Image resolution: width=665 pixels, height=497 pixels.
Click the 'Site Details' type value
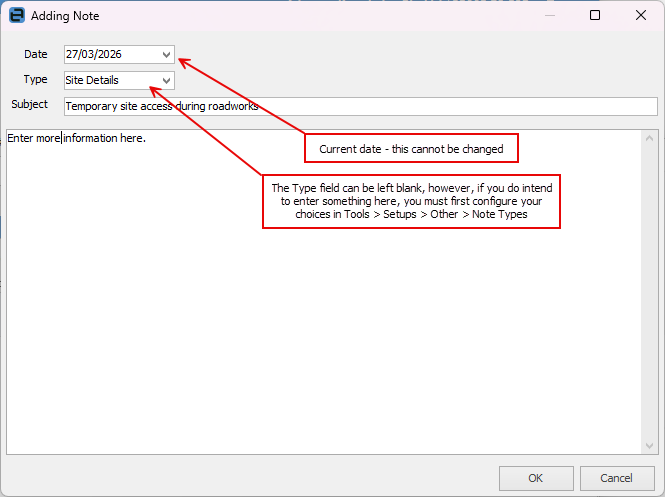click(92, 80)
